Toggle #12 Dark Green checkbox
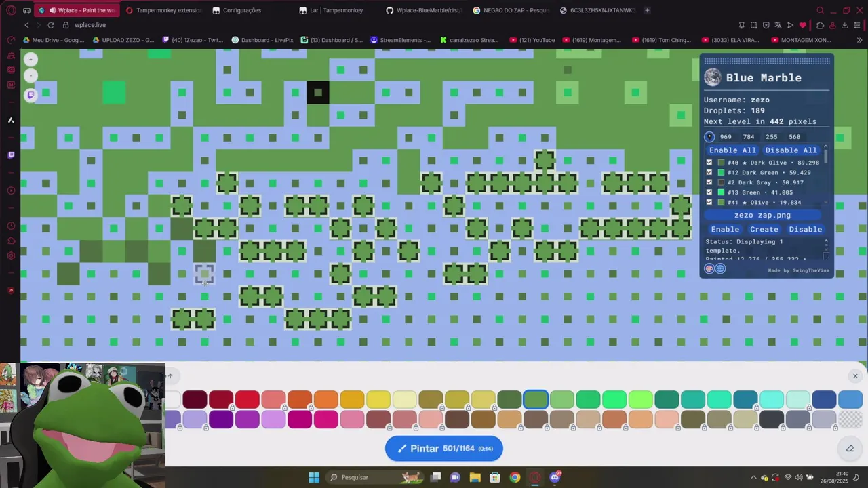This screenshot has height=488, width=868. (x=709, y=173)
